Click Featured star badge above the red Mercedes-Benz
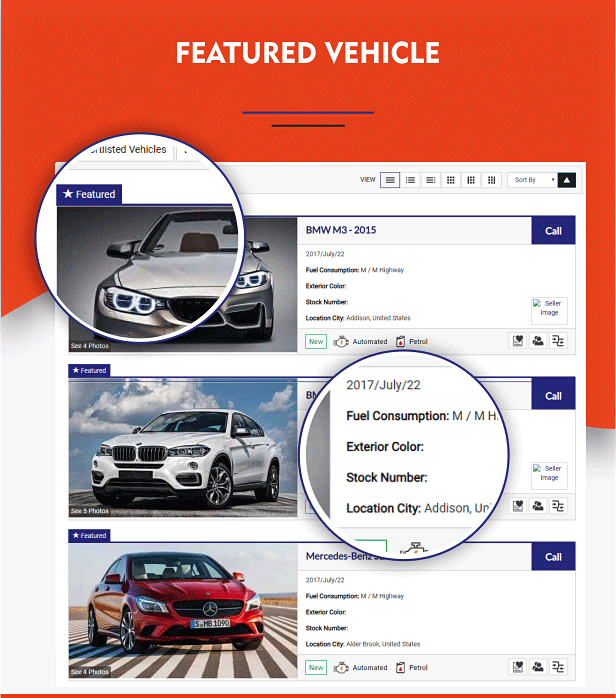 click(89, 536)
